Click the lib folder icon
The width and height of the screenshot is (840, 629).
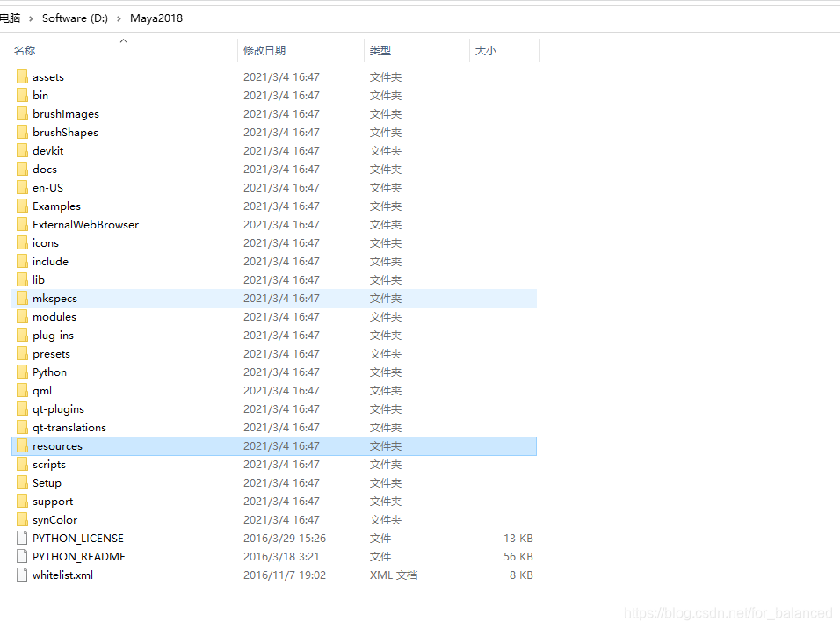coord(22,279)
